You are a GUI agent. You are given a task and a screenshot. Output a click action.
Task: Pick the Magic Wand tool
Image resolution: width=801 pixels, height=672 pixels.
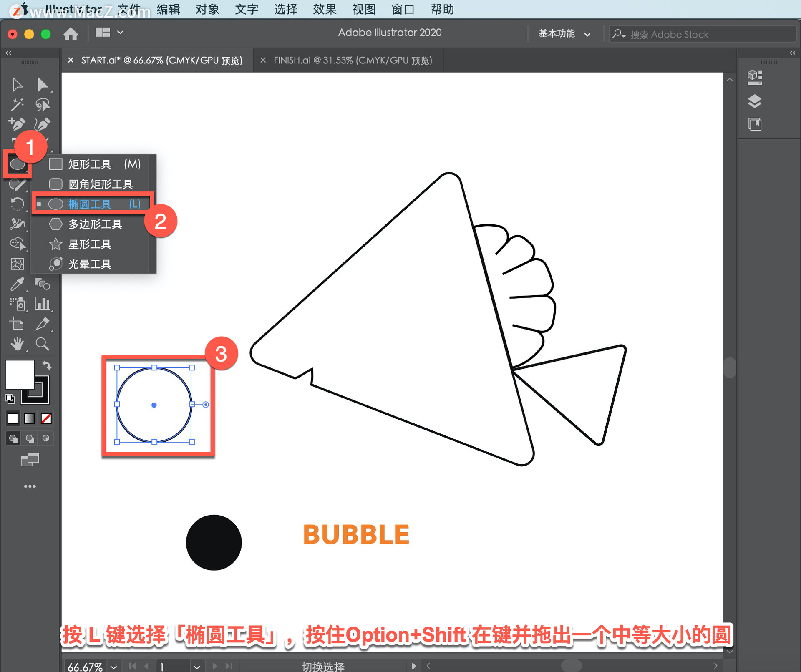pyautogui.click(x=17, y=104)
